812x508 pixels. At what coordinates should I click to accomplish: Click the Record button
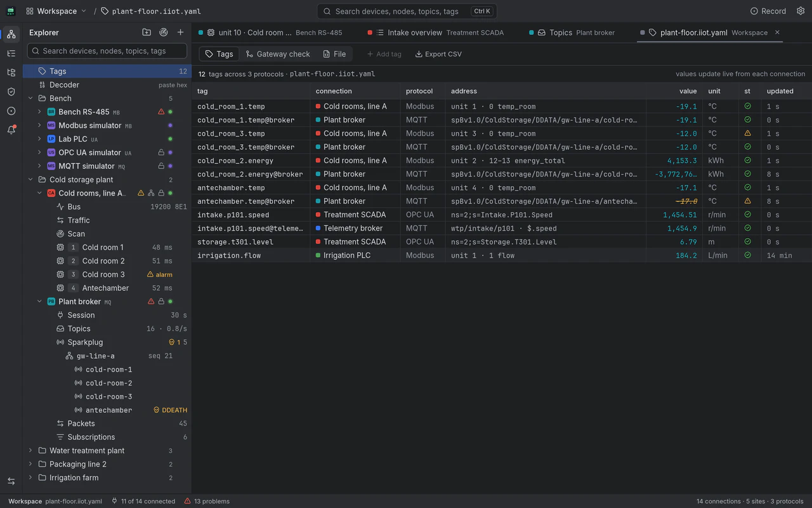(768, 11)
